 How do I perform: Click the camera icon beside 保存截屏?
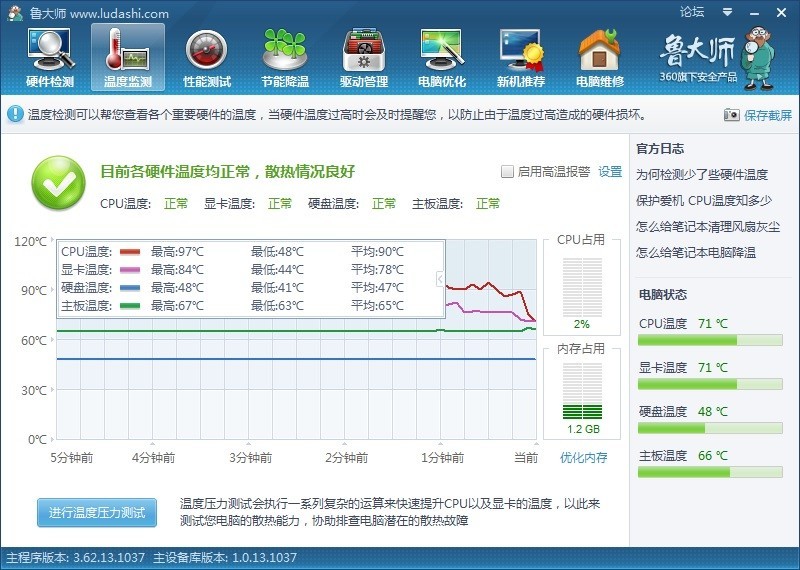tap(731, 115)
